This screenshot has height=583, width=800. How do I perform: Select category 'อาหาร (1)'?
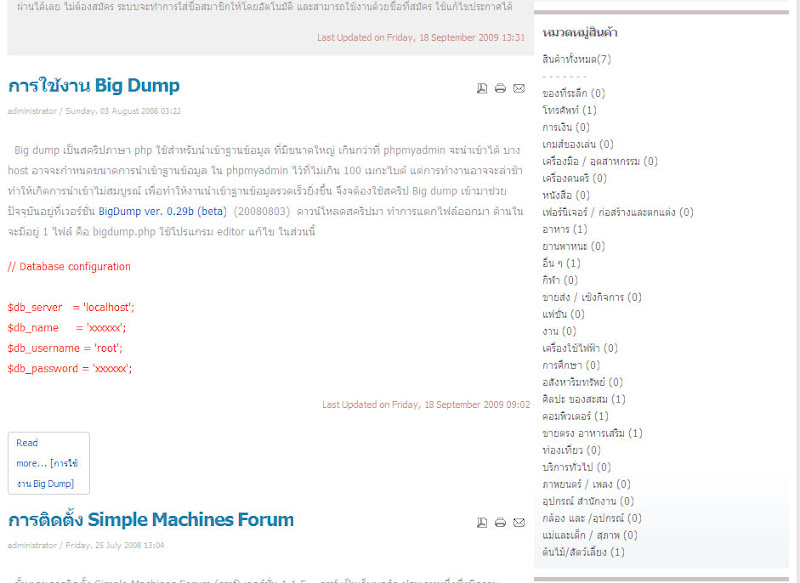click(565, 229)
